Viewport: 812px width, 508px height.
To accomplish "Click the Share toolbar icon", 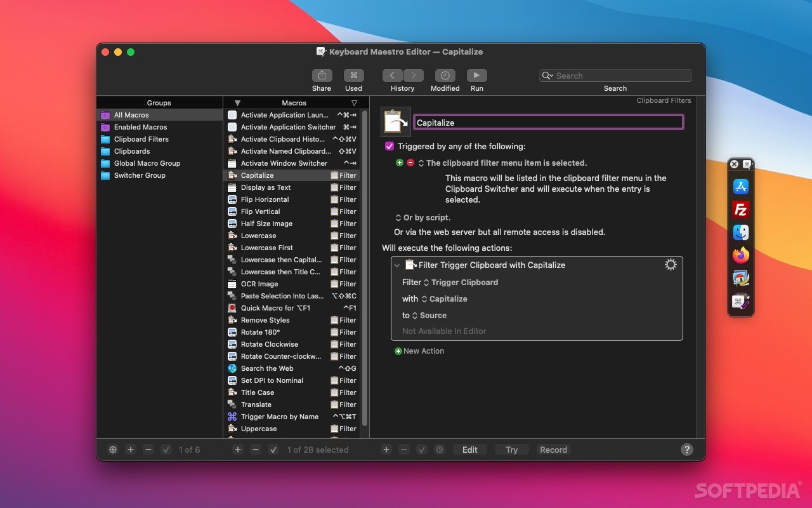I will tap(322, 75).
